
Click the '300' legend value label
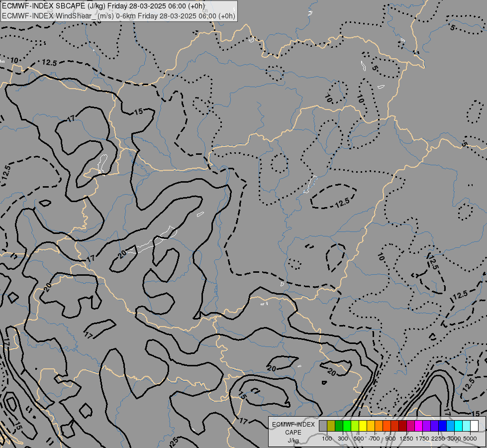click(x=343, y=439)
